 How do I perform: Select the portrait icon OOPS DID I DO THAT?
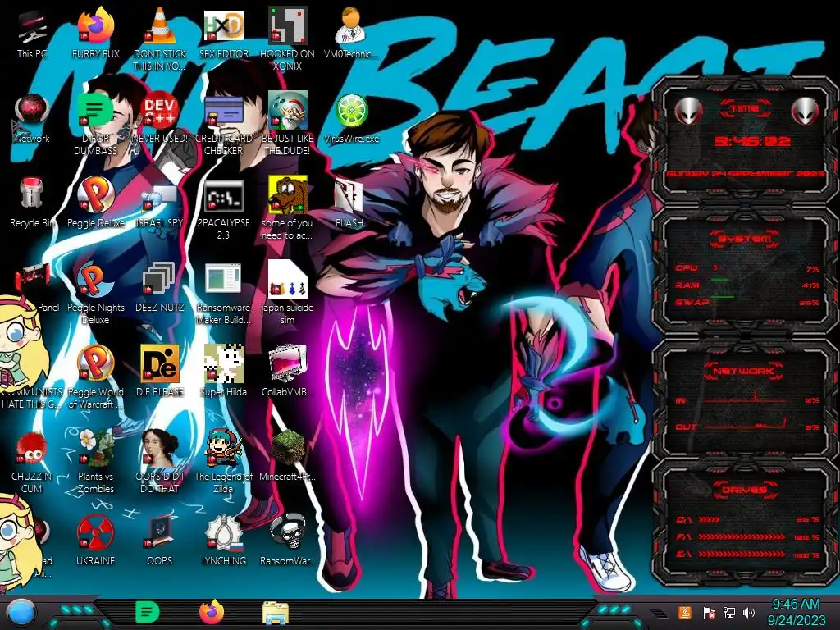160,462
